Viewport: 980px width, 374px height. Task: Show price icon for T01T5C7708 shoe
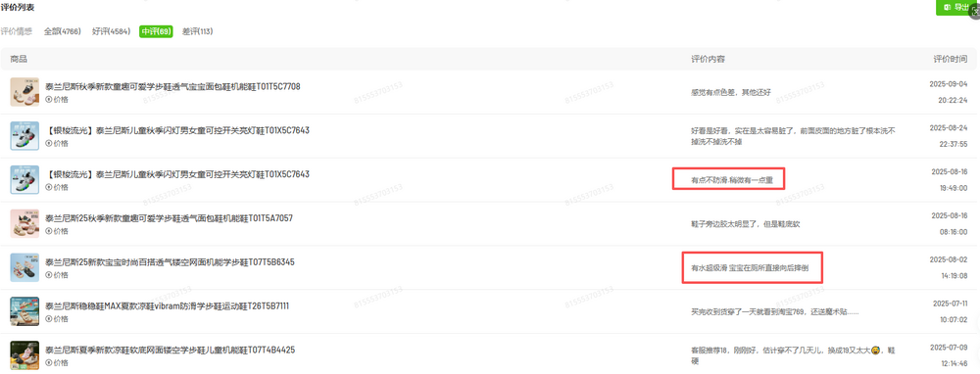(x=49, y=99)
